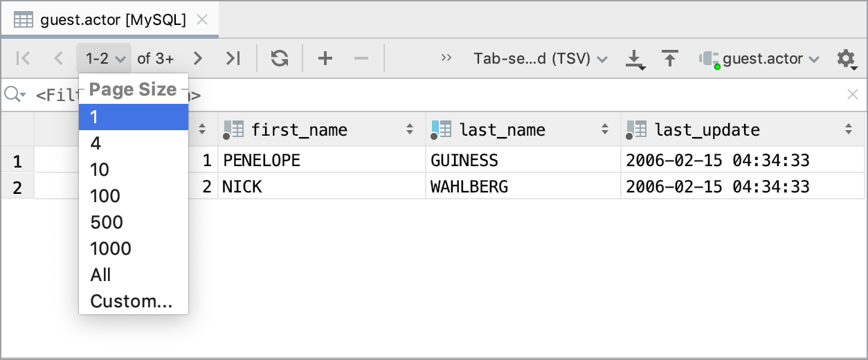
Task: Go to the next page of rows
Action: tap(198, 59)
